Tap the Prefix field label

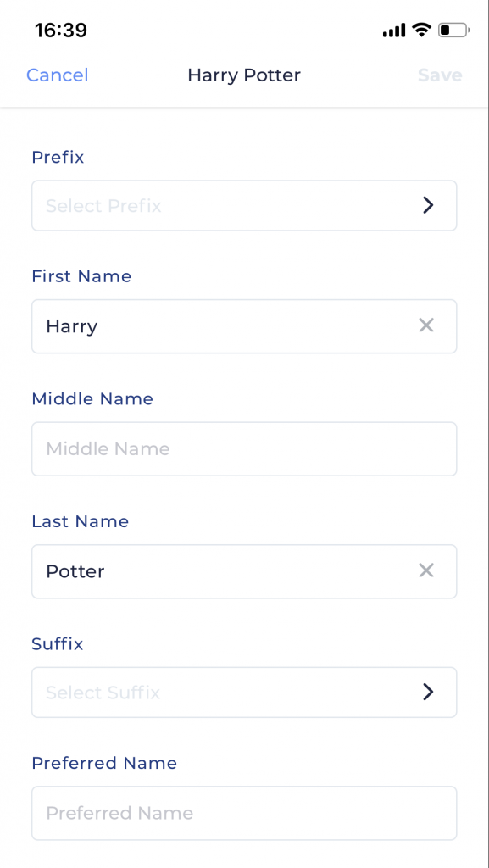click(58, 158)
